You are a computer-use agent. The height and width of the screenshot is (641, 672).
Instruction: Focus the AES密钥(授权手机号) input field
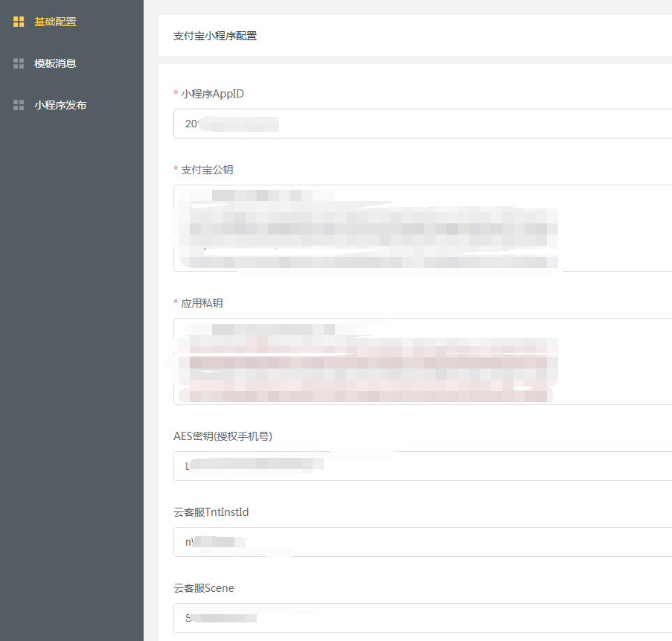(423, 466)
